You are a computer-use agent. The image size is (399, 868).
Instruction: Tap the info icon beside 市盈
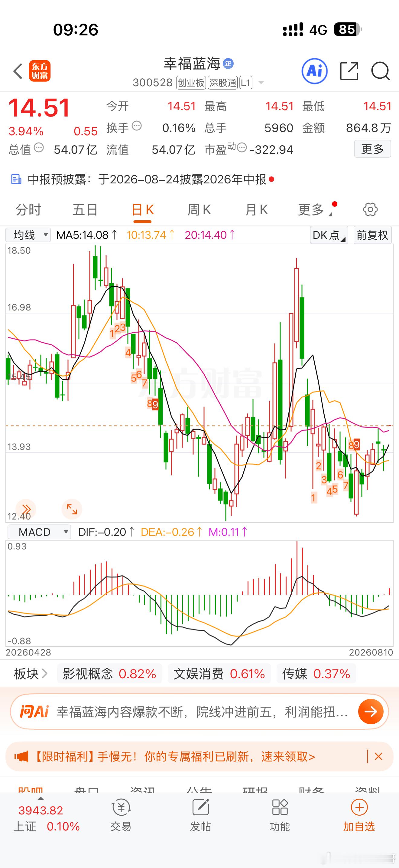[242, 148]
